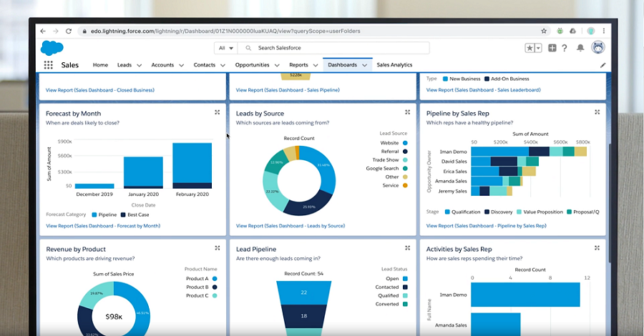Click the pencil edit icon in nav bar
This screenshot has height=336, width=644.
pos(602,65)
